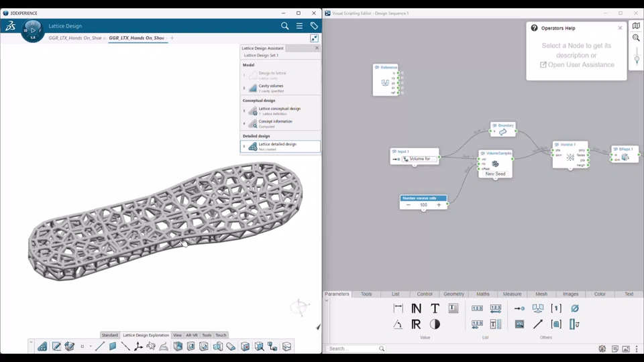The width and height of the screenshot is (644, 362).
Task: Open search in the Lattice Design header
Action: pos(284,26)
